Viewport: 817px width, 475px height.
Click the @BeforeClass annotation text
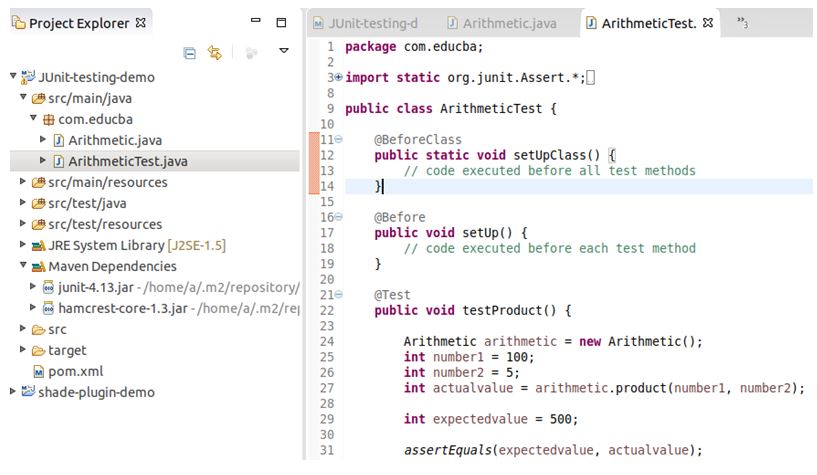coord(418,140)
